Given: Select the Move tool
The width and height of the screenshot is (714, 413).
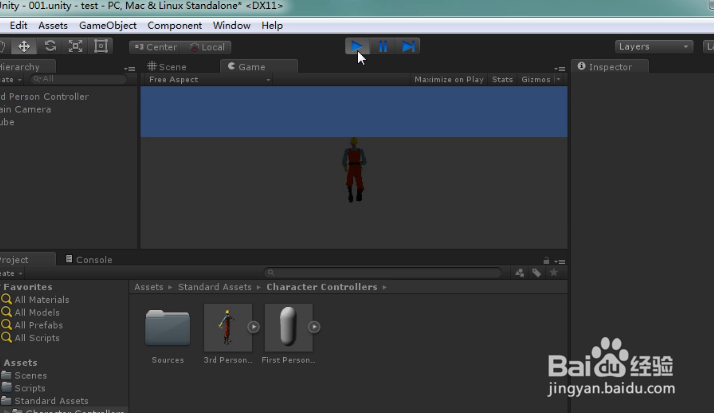Looking at the screenshot, I should coord(24,46).
